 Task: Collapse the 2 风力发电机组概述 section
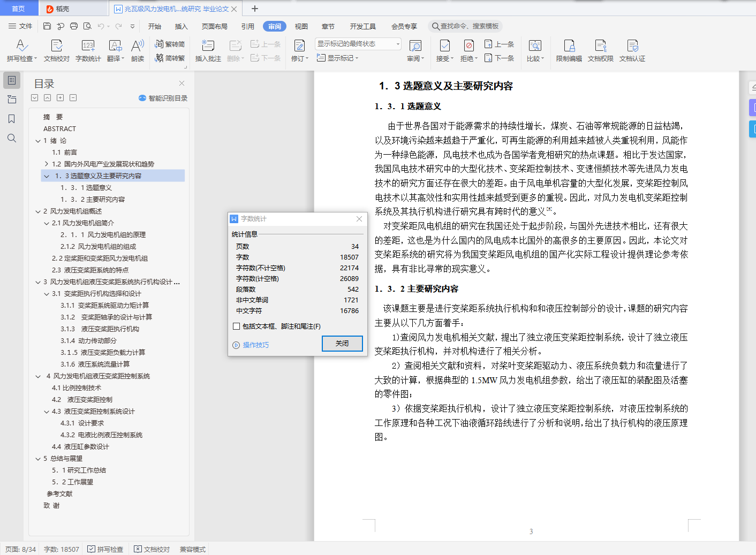38,211
